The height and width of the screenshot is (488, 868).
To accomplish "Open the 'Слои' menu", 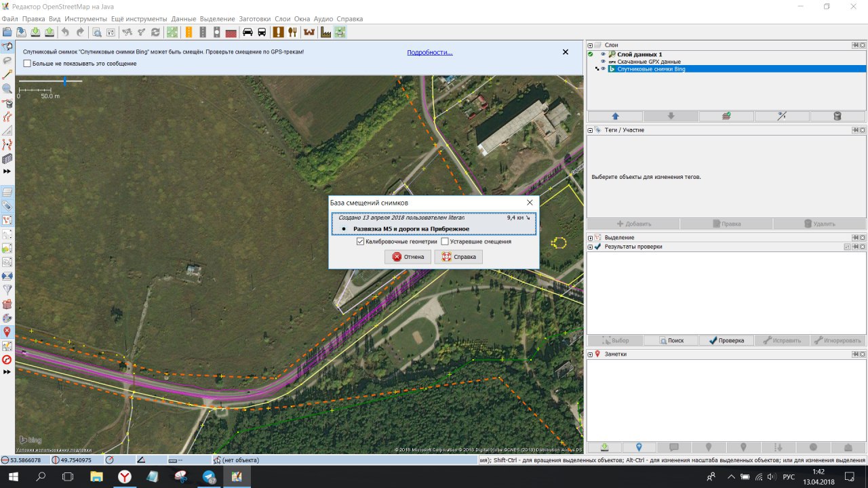I will click(x=282, y=19).
